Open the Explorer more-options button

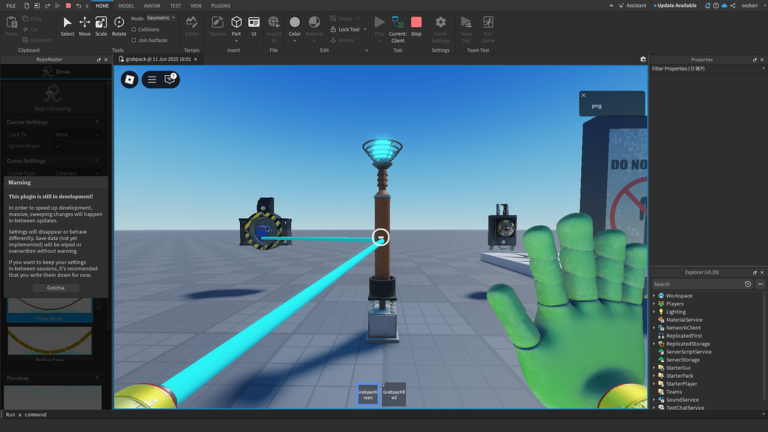(x=760, y=284)
